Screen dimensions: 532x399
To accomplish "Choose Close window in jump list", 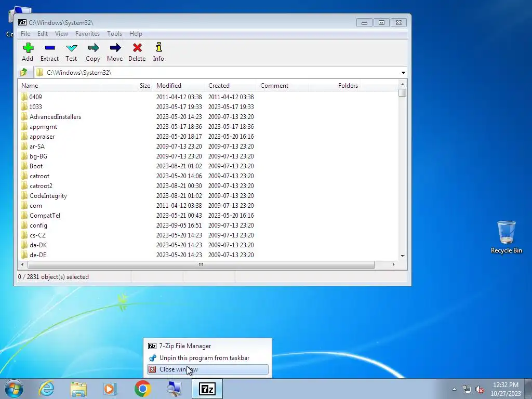I will point(208,369).
